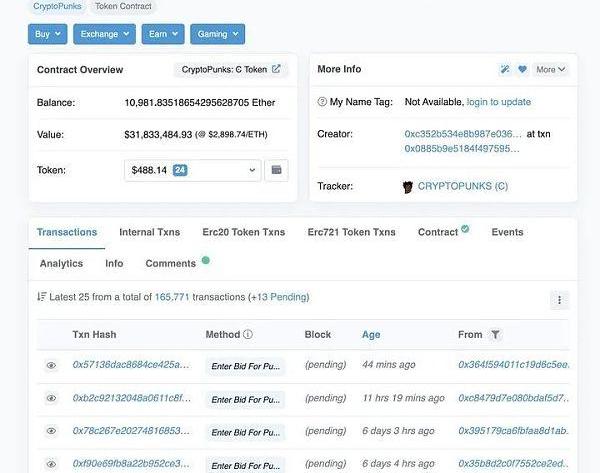Toggle eye icon for transaction 0x78c267e2

tap(51, 431)
